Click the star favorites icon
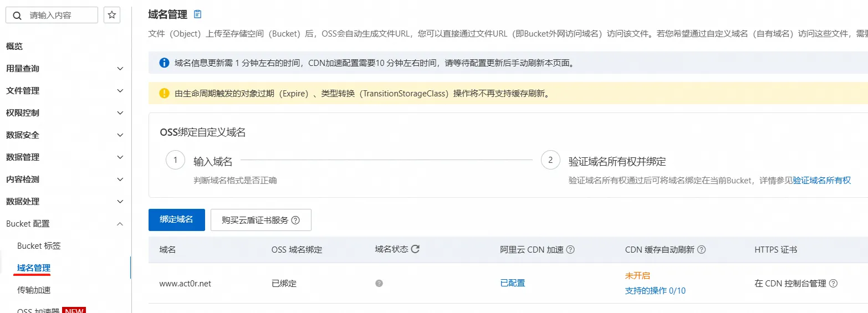The width and height of the screenshot is (868, 313). (112, 15)
